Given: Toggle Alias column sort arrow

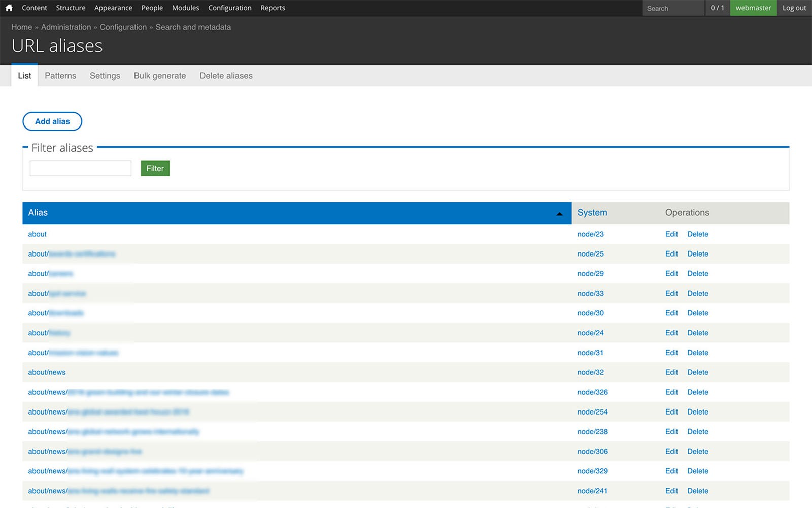Looking at the screenshot, I should click(x=559, y=214).
